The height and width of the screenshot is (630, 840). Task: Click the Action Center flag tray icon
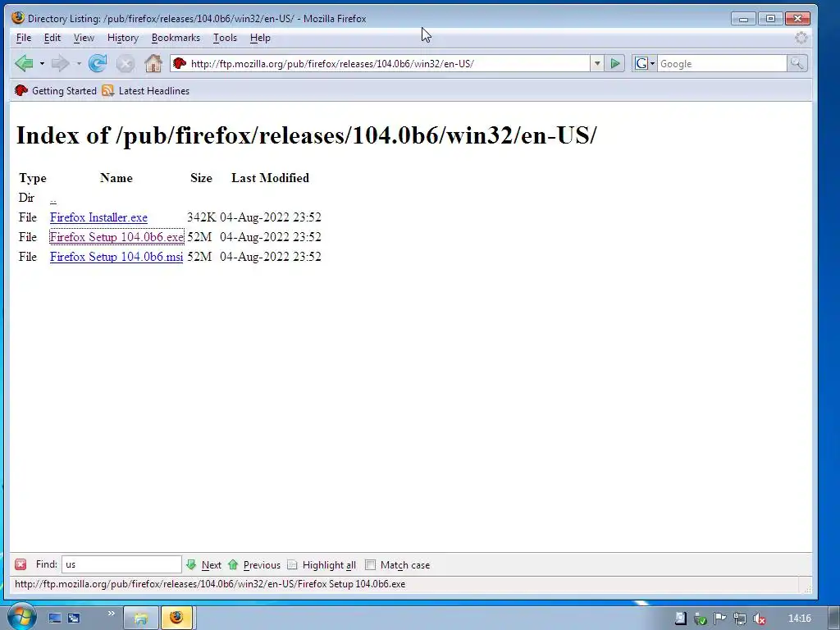[720, 619]
